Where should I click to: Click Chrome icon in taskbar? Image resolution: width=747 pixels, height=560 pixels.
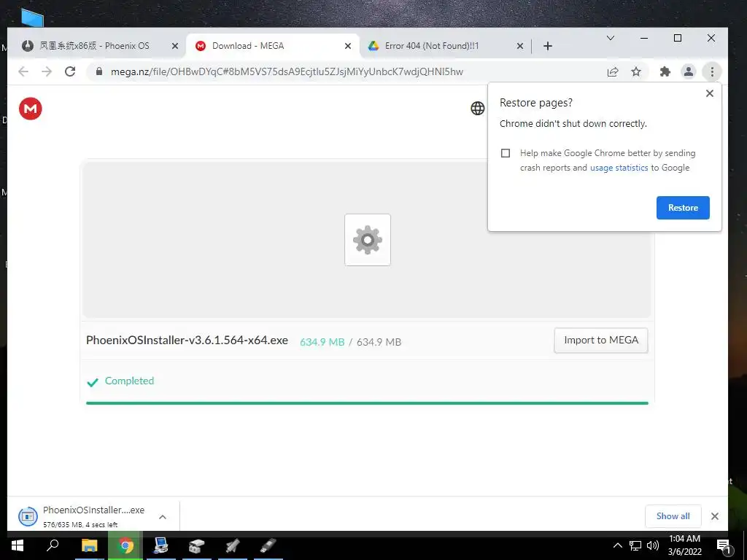125,545
